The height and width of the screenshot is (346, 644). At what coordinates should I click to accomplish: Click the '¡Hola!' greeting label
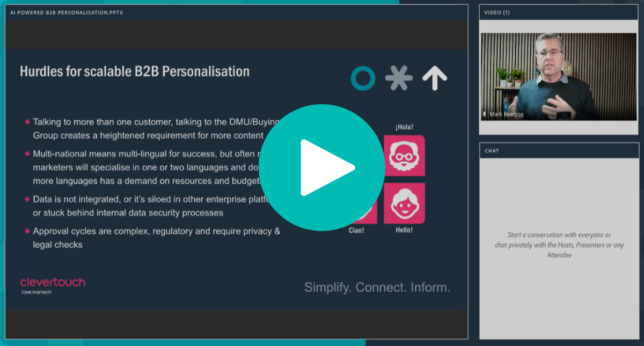(404, 127)
